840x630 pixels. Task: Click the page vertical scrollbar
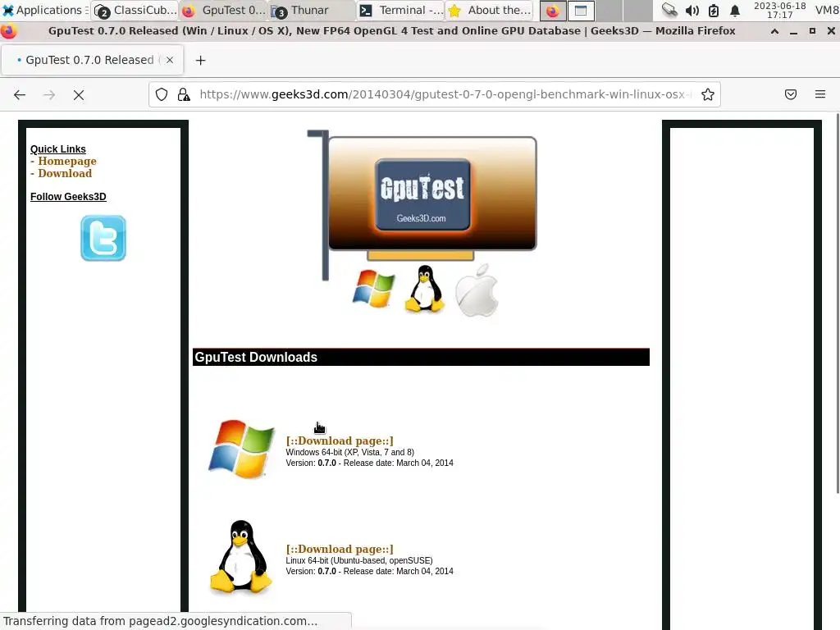[837, 304]
